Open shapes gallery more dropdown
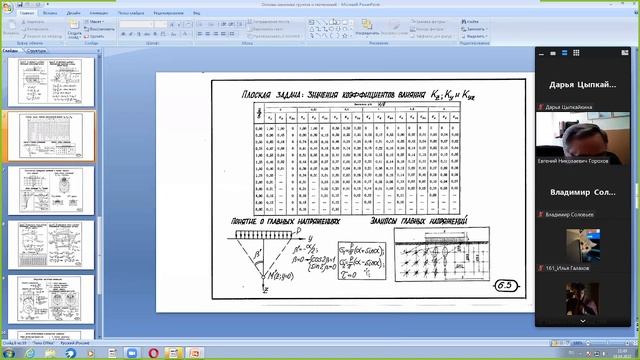Viewport: 640px width, 360px height. pyautogui.click(x=352, y=36)
